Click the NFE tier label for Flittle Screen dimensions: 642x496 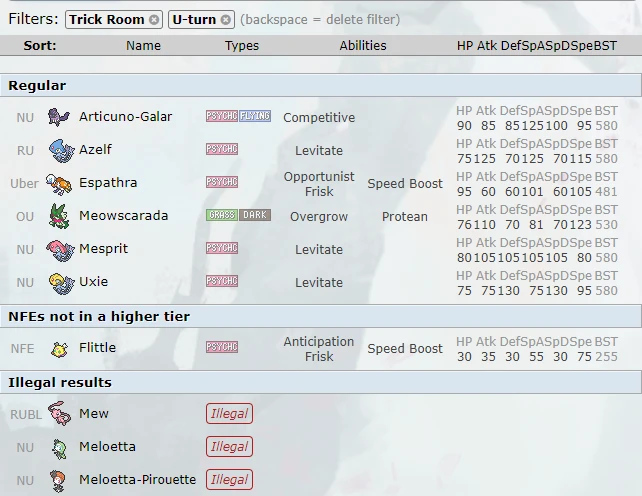pos(22,349)
